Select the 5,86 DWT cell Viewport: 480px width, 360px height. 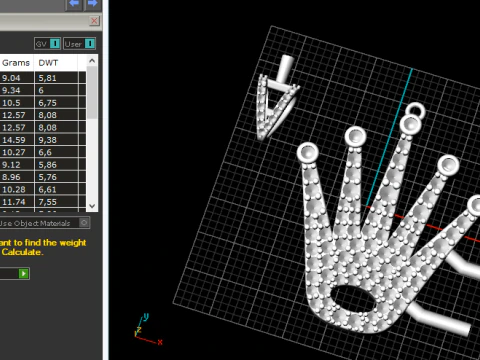click(56, 165)
